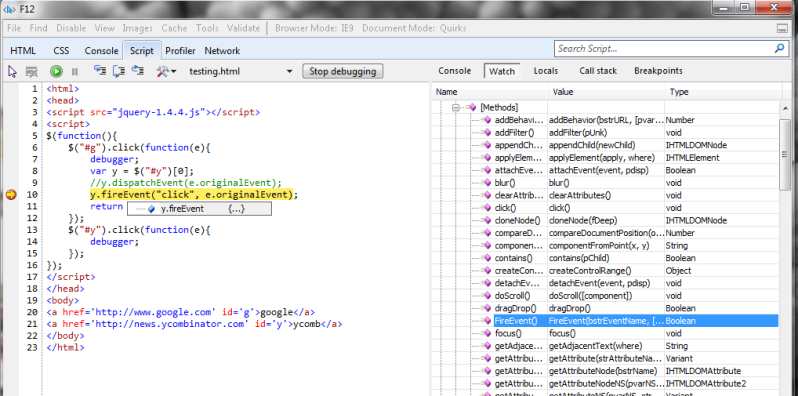
Task: Click line number 14 in gutter
Action: (32, 242)
